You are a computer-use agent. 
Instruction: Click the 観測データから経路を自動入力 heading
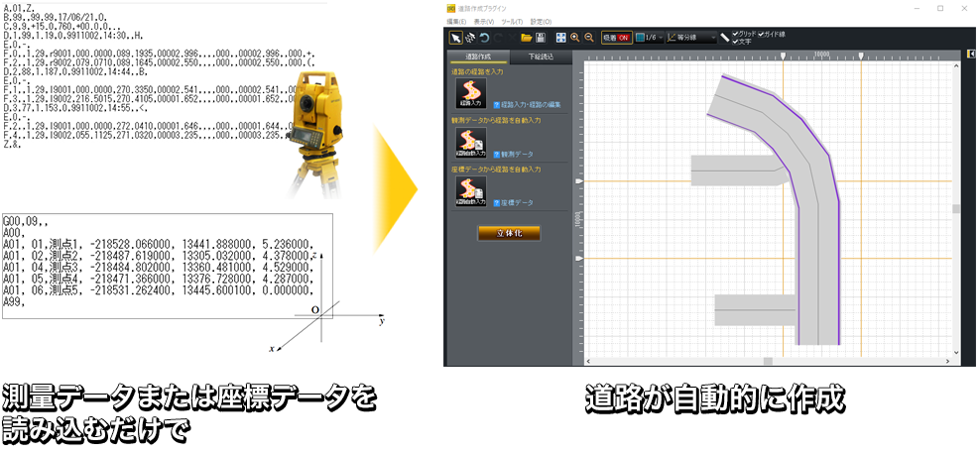[x=496, y=120]
